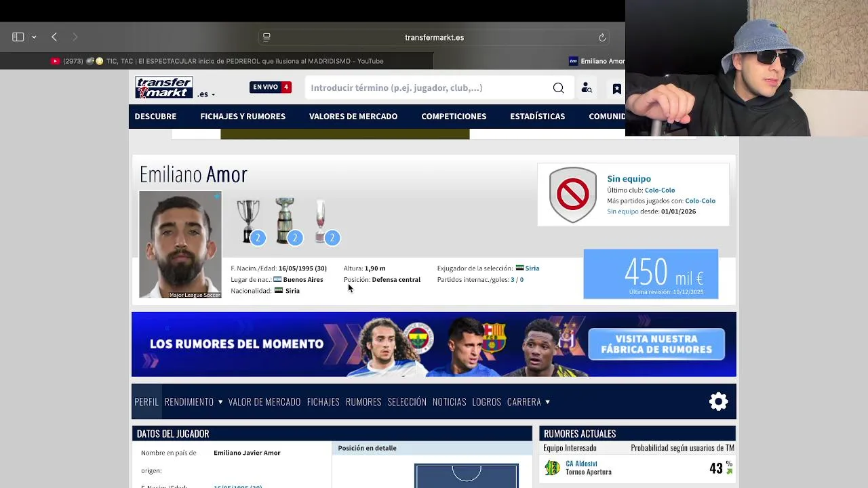868x488 pixels.
Task: Select the SELECCIÓN tab
Action: click(407, 402)
